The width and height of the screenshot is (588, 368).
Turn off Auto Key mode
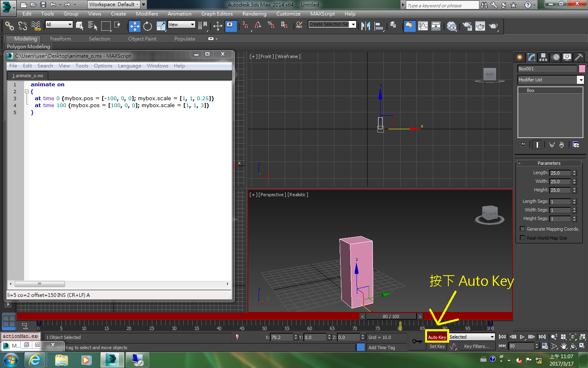click(437, 337)
